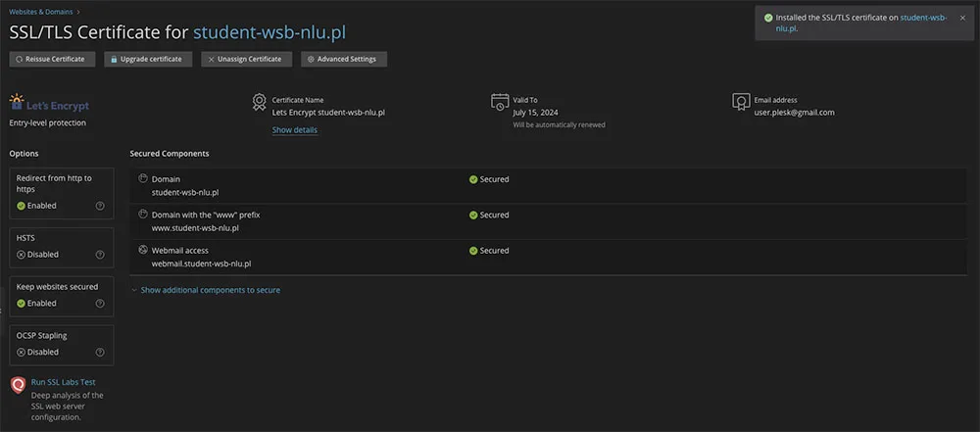Toggle OCSP Stapling Disabled status
The image size is (980, 432).
37,352
